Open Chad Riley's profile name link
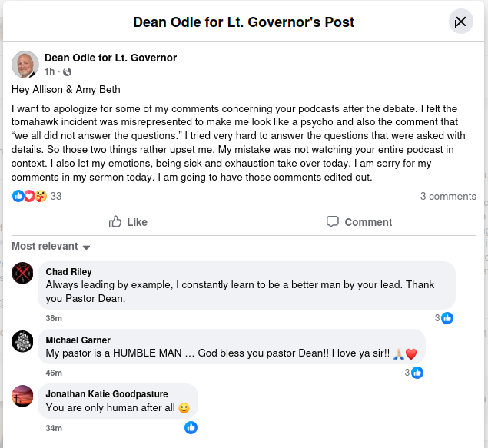488x448 pixels. [x=69, y=272]
